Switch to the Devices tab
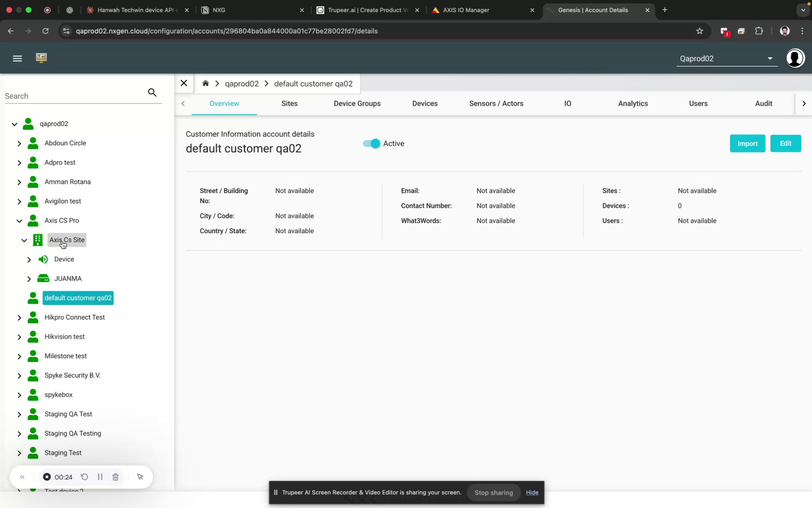This screenshot has height=508, width=812. point(424,103)
